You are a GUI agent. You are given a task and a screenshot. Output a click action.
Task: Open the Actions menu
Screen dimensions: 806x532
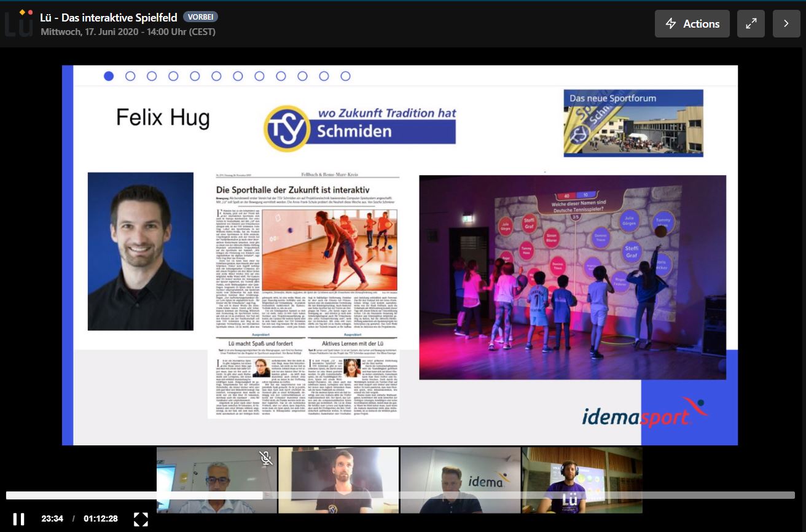pos(692,24)
